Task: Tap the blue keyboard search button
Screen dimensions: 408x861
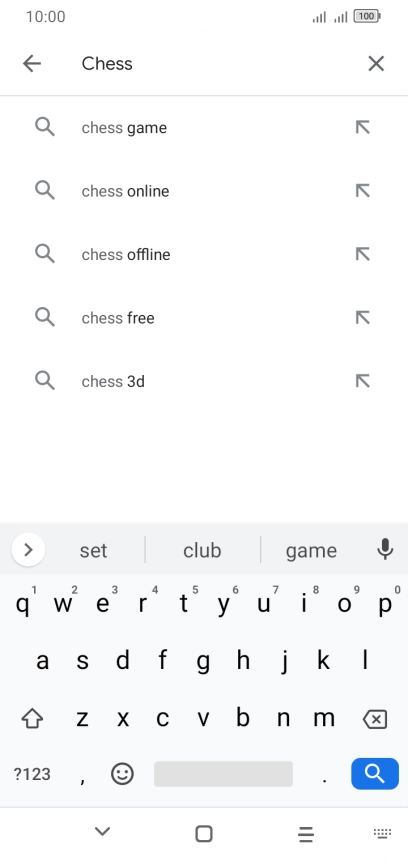Action: (x=375, y=774)
